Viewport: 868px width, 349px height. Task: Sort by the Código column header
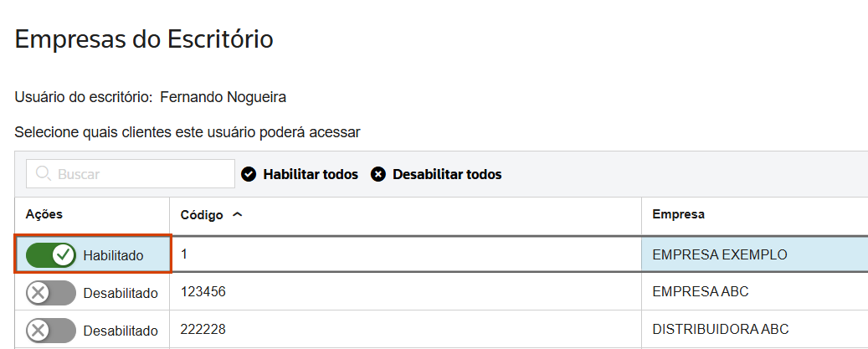point(202,215)
